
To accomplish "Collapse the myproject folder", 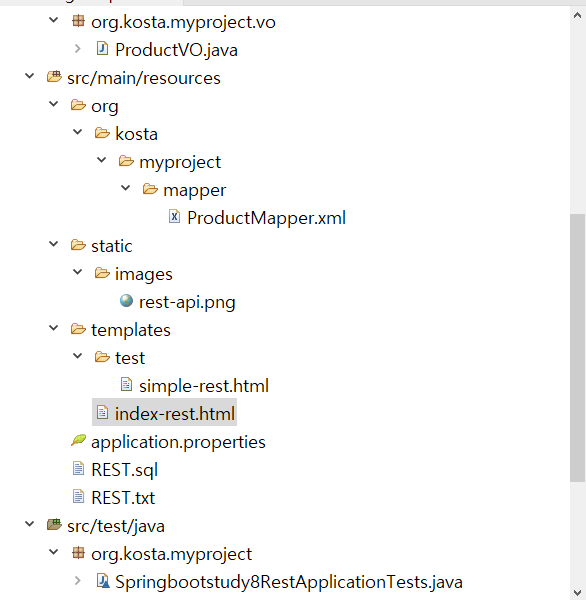I will tap(102, 160).
